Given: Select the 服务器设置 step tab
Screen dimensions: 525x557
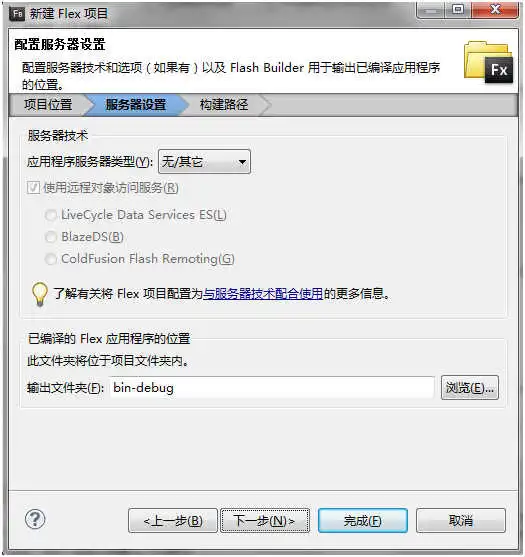Looking at the screenshot, I should tap(136, 105).
